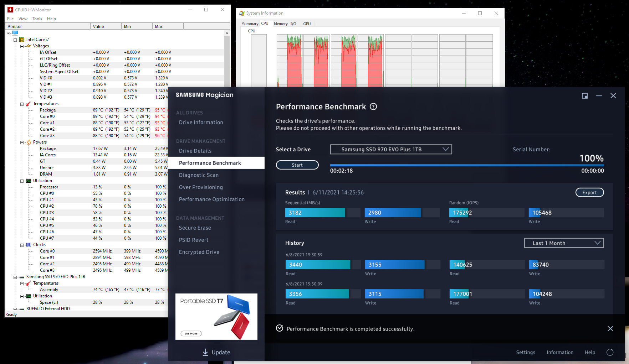
Task: Click the Value column header in HWMonitor
Action: coord(106,26)
